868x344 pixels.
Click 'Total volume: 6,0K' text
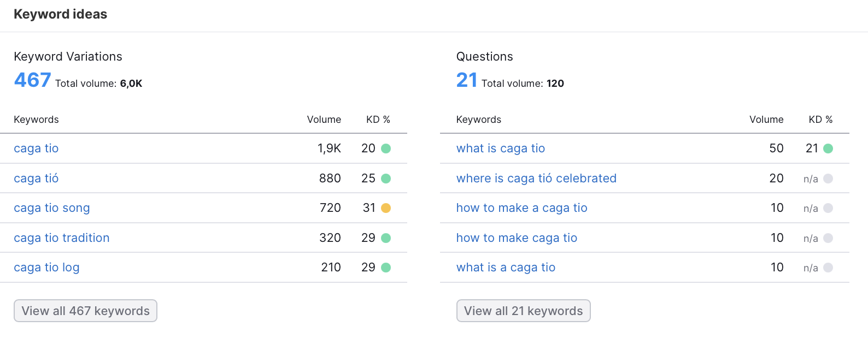coord(98,84)
